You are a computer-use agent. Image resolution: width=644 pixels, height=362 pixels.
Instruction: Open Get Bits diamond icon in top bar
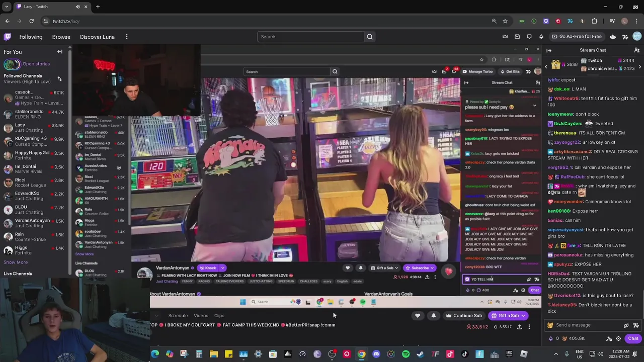click(x=541, y=37)
